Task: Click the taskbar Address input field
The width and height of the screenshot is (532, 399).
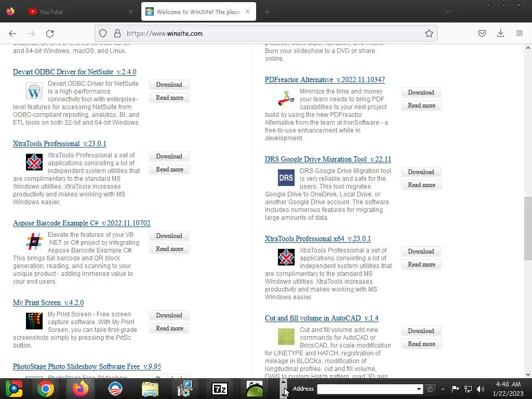Action: (x=366, y=389)
